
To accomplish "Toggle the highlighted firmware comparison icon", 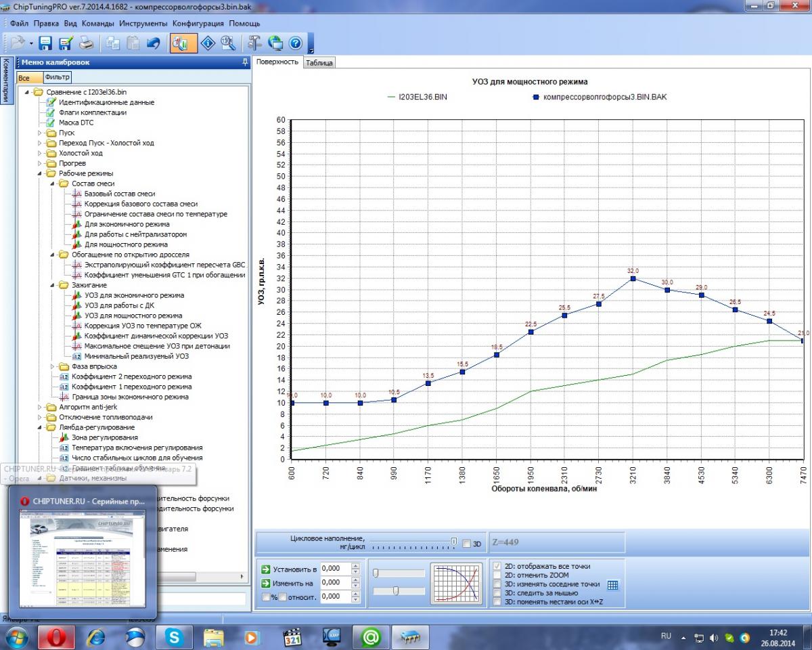I will (x=183, y=43).
